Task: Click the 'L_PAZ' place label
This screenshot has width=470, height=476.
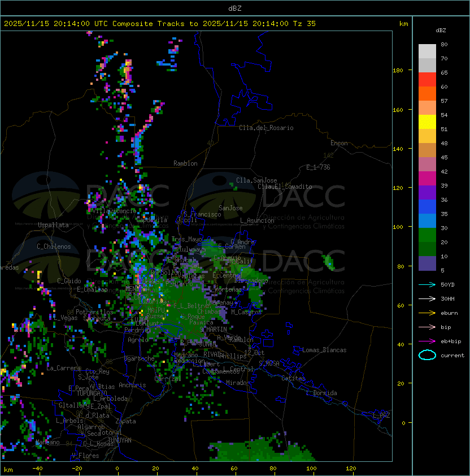Action: 381,416
